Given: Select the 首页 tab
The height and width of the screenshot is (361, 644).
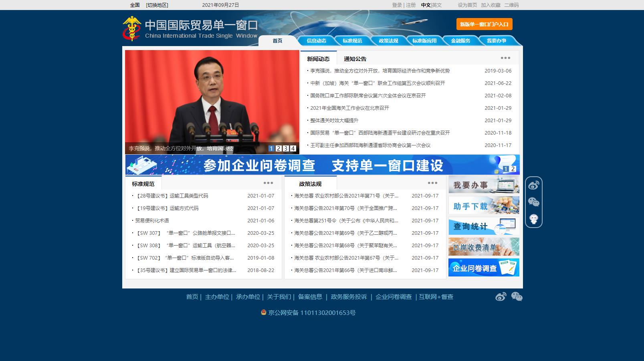Looking at the screenshot, I should pyautogui.click(x=277, y=40).
